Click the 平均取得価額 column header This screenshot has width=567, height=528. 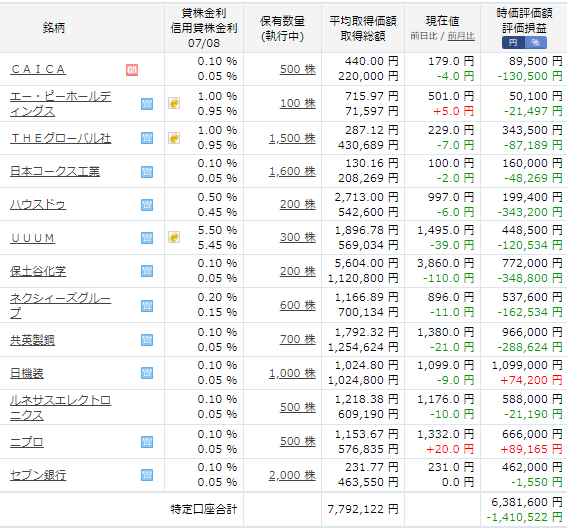click(x=363, y=21)
